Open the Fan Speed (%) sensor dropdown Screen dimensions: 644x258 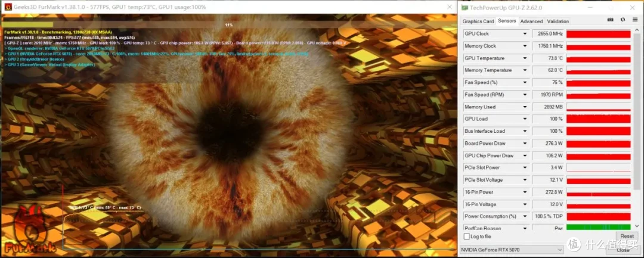tap(525, 83)
